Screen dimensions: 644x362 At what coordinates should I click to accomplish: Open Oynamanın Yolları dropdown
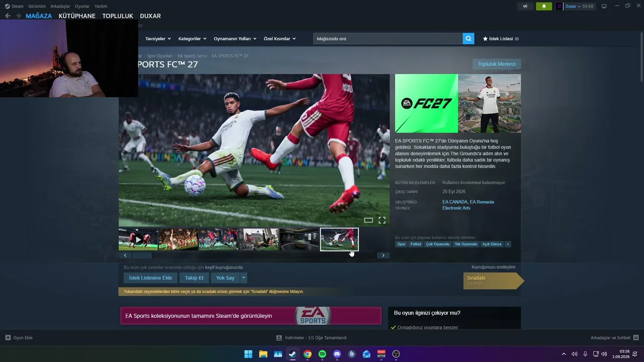(235, 39)
